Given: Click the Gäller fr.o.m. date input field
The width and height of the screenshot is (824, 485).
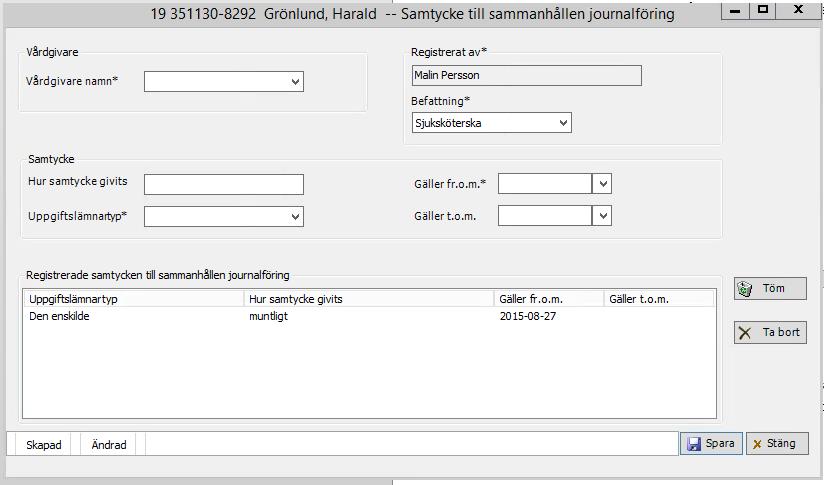Looking at the screenshot, I should (545, 184).
